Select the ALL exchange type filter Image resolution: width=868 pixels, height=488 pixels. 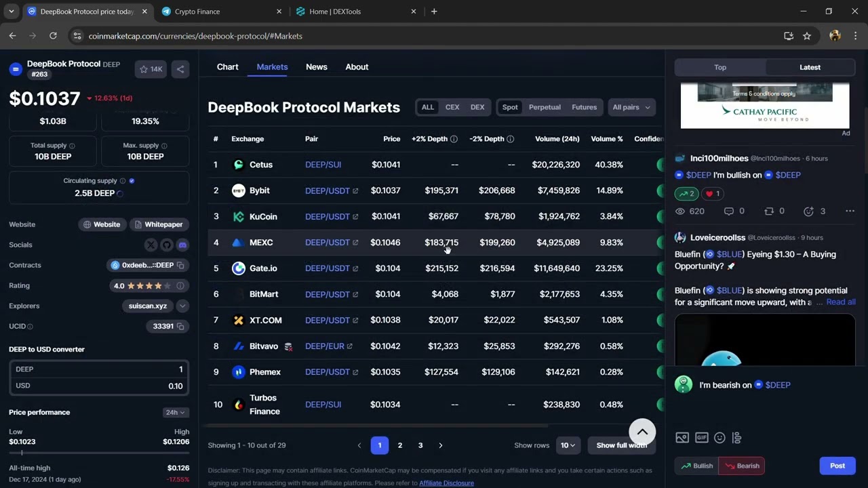[427, 107]
